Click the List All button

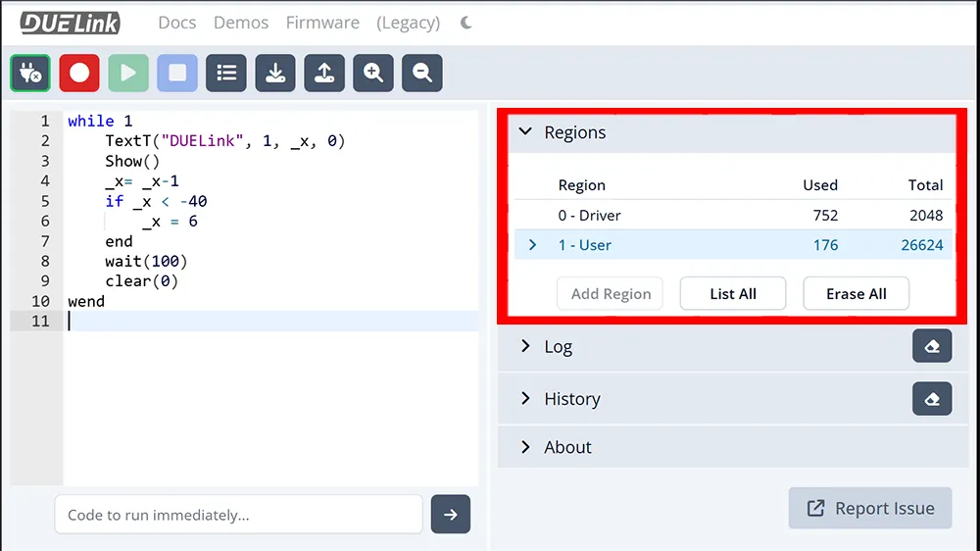(733, 294)
